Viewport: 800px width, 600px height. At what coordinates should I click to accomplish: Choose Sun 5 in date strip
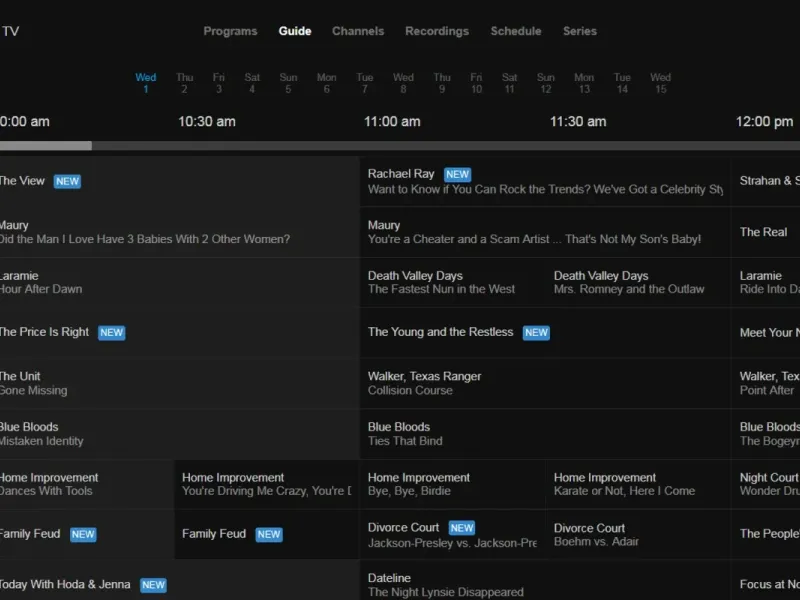pyautogui.click(x=288, y=83)
